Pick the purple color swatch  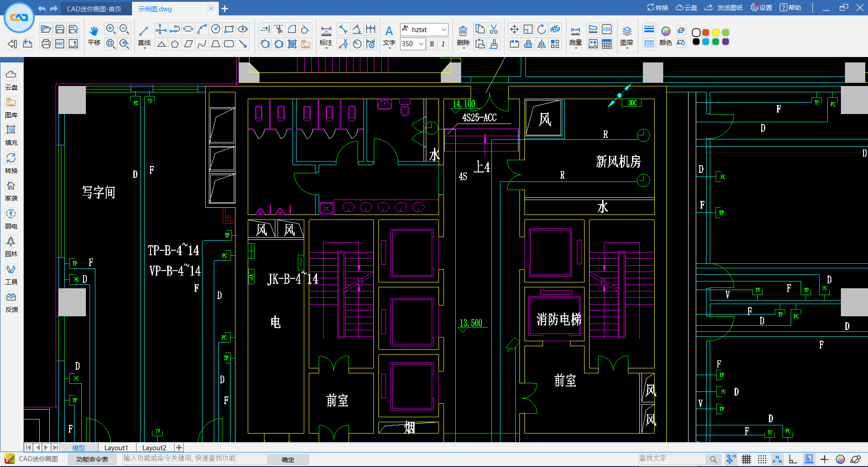point(726,42)
